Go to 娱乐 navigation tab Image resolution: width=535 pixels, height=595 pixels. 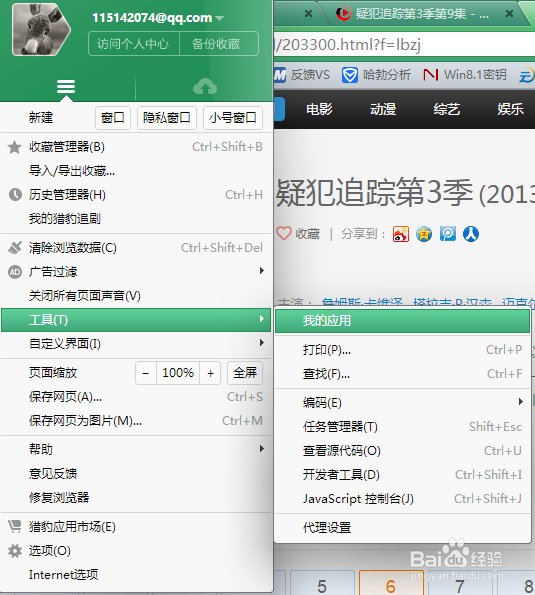pos(510,109)
